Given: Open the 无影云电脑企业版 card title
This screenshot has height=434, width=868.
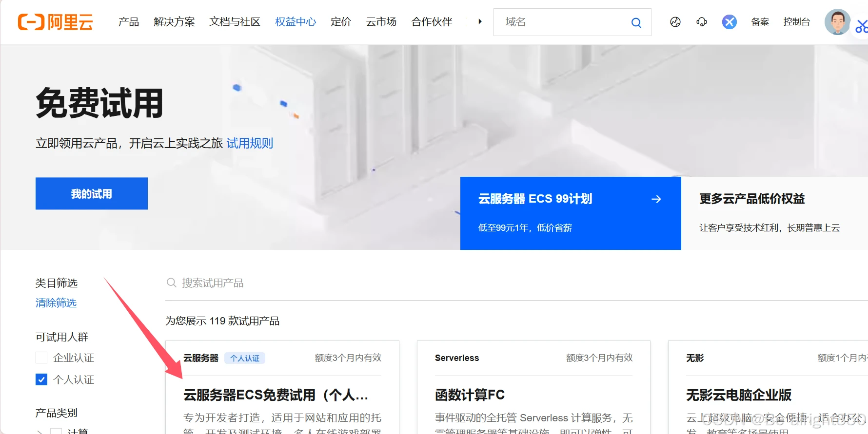Looking at the screenshot, I should [739, 395].
